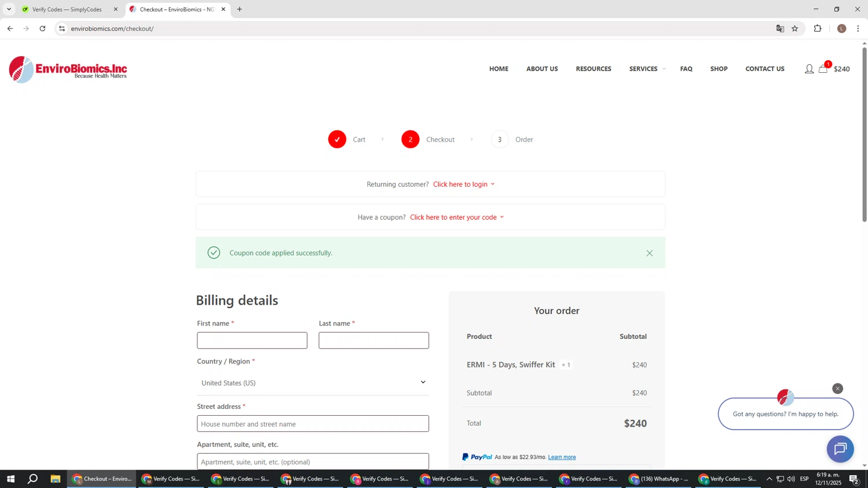Viewport: 868px width, 488px height.
Task: Open the Chrome three-dot menu
Action: point(858,28)
